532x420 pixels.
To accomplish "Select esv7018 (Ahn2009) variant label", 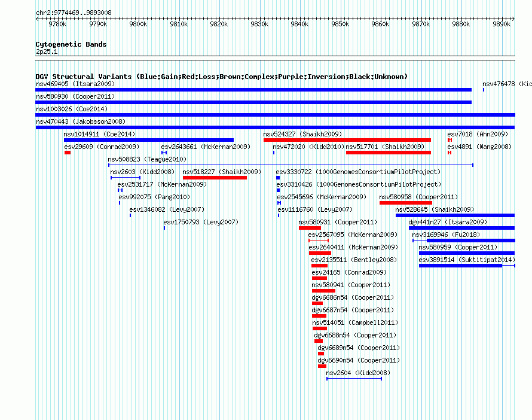I will (x=478, y=134).
